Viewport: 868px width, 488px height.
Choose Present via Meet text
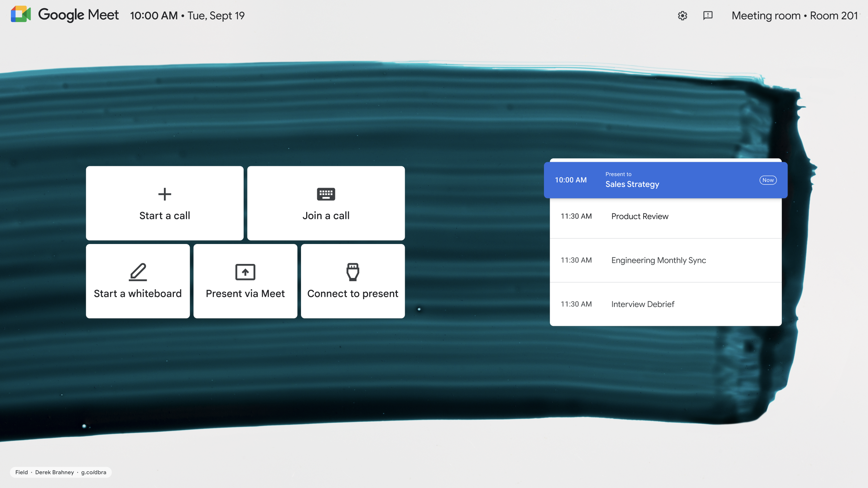point(245,293)
